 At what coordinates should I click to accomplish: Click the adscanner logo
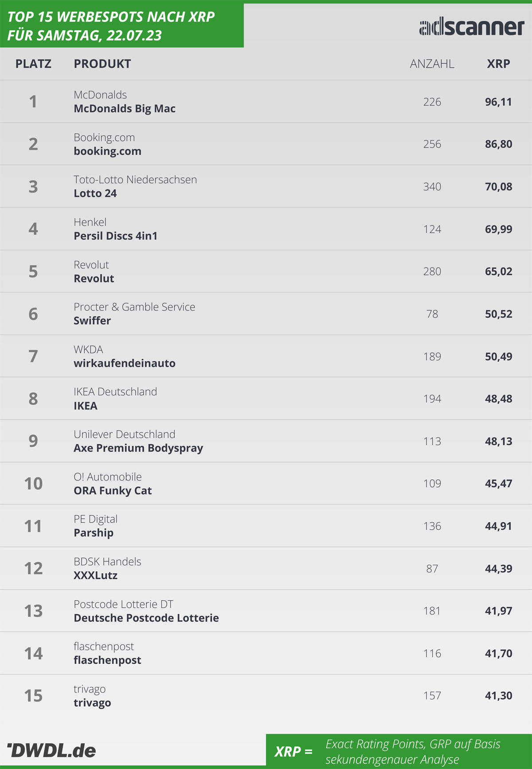472,27
